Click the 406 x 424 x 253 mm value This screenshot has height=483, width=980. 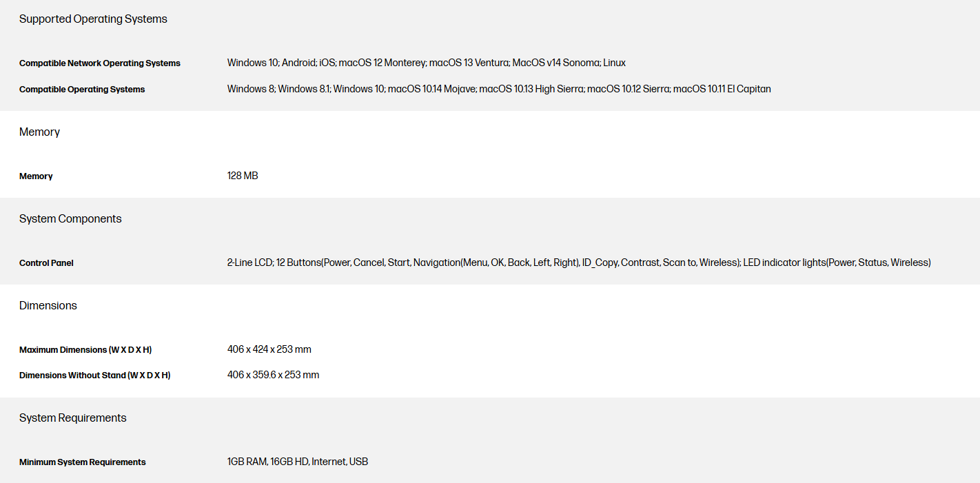click(269, 349)
